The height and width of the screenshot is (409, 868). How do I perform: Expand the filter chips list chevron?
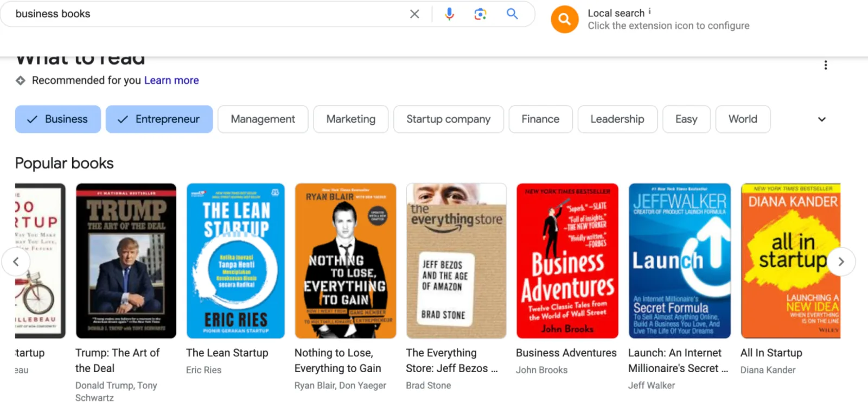[x=821, y=119]
